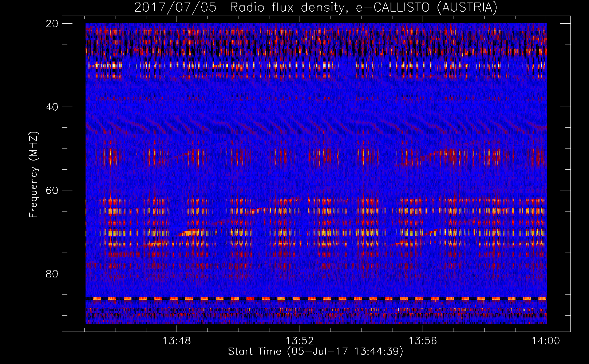Click the '60' frequency tick label
The height and width of the screenshot is (364, 589).
[52, 190]
